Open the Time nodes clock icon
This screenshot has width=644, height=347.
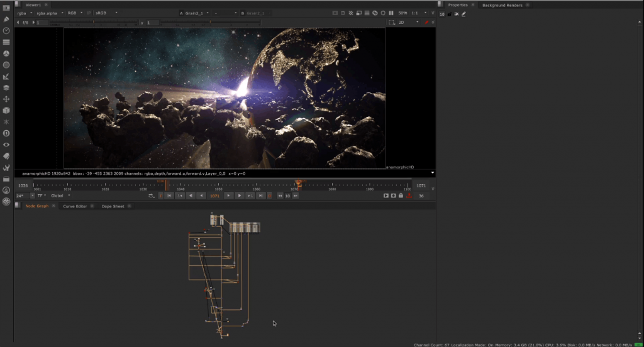click(6, 30)
